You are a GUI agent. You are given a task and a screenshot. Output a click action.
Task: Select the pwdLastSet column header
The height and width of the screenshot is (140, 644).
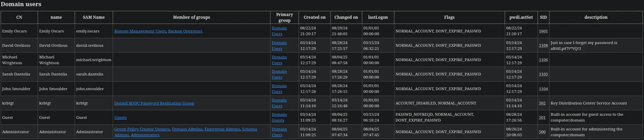pos(521,17)
